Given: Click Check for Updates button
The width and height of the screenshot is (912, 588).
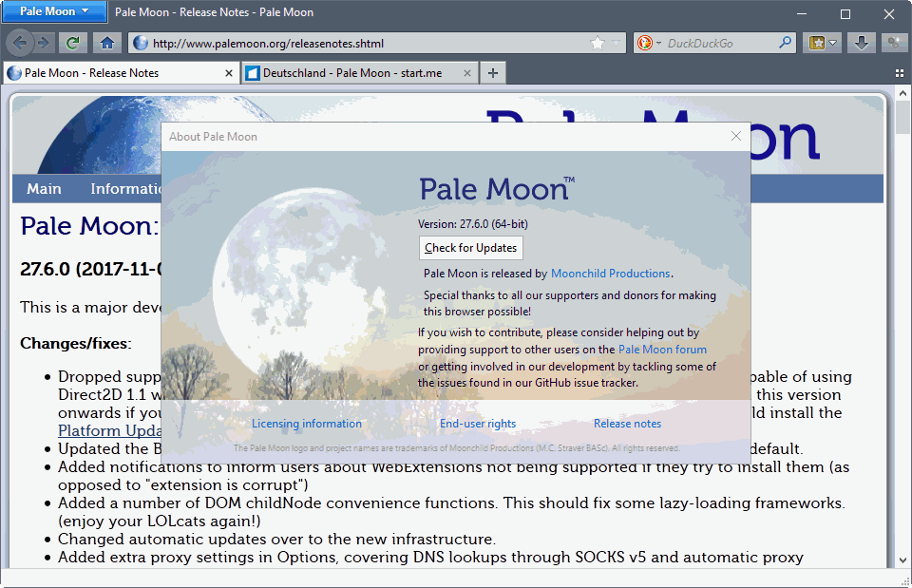Looking at the screenshot, I should (470, 248).
